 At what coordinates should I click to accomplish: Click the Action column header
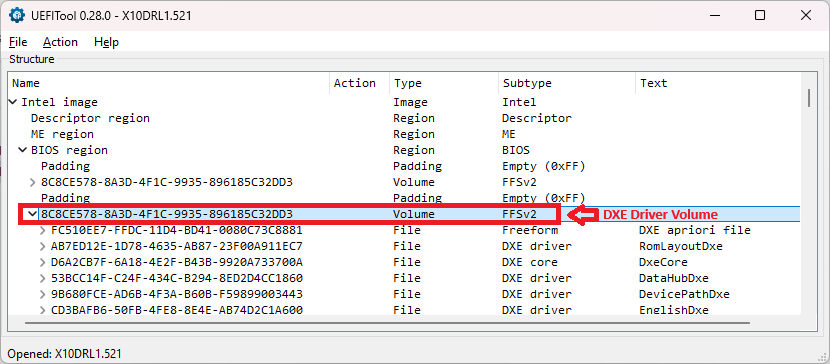(x=360, y=83)
